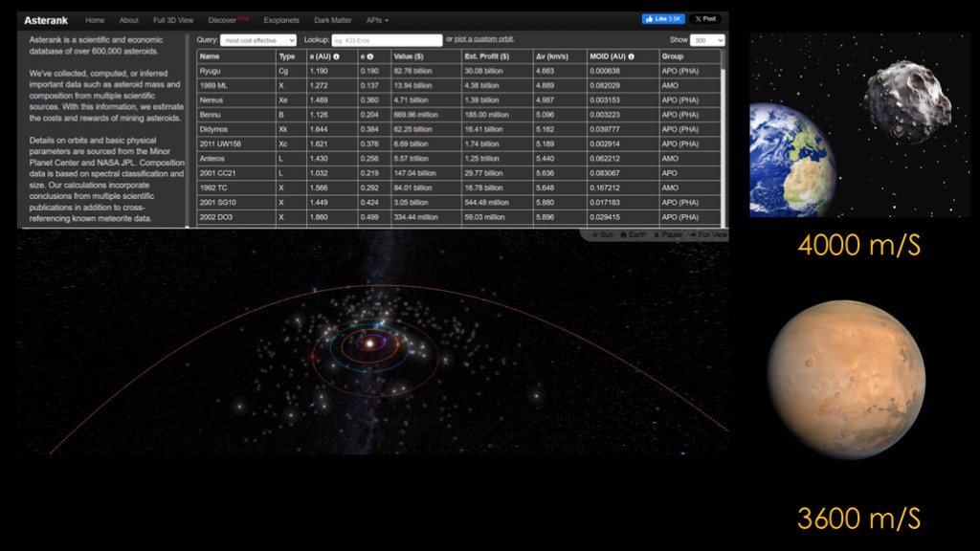Open the Query 'most cost effective' dropdown
Screen dimensions: 980x551
258,40
